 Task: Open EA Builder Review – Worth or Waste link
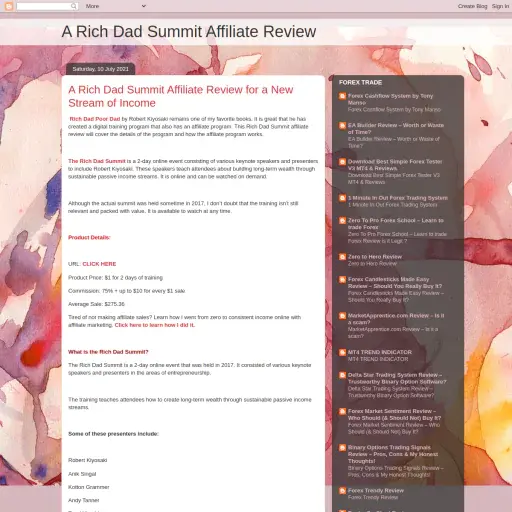(396, 129)
